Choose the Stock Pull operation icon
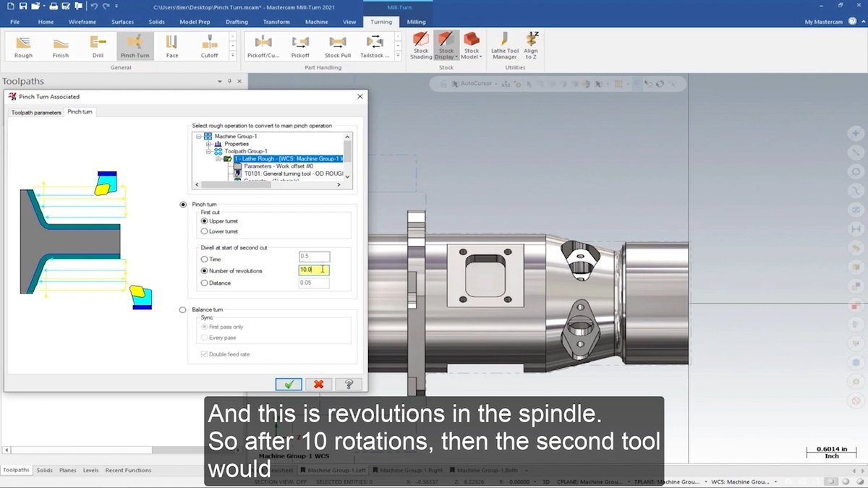Viewport: 868px width, 488px height. [x=337, y=46]
